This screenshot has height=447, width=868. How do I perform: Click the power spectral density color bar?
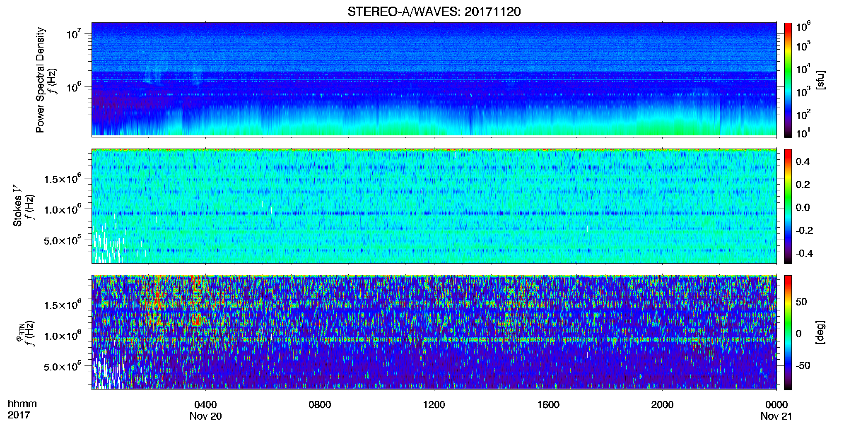pyautogui.click(x=788, y=80)
